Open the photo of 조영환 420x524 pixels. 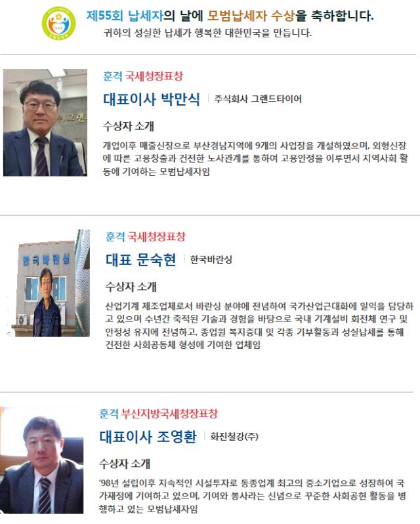point(42,460)
